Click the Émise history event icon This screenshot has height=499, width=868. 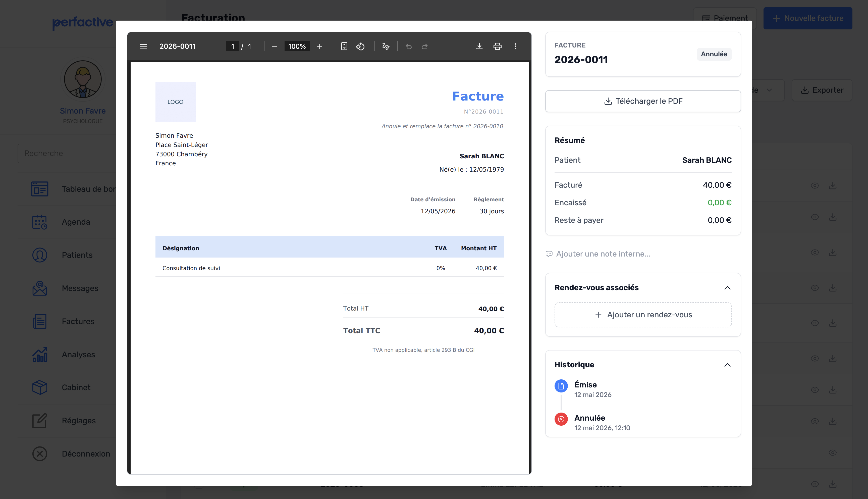(x=561, y=386)
